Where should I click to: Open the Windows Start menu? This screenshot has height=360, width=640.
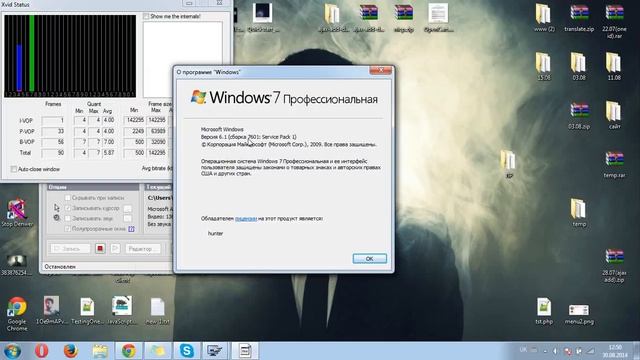(x=12, y=351)
